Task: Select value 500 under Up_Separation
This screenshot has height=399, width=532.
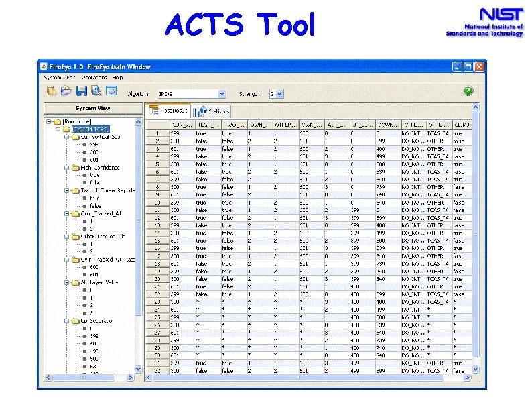Action: tap(94, 359)
